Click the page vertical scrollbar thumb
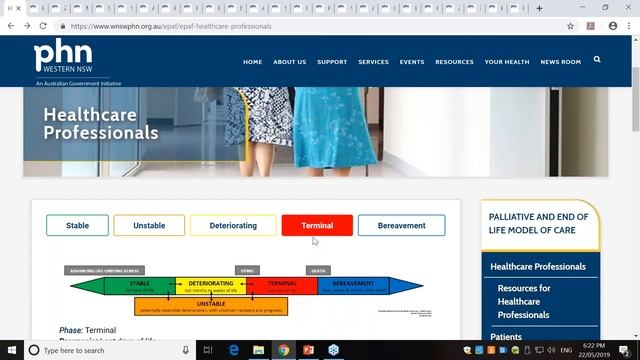This screenshot has height=360, width=640. click(x=636, y=99)
